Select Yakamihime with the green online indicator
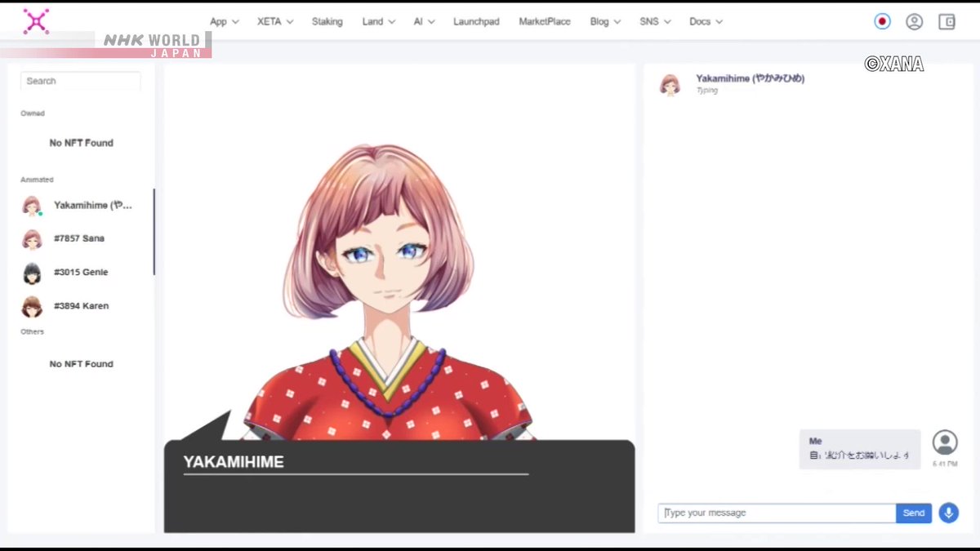 [x=31, y=206]
